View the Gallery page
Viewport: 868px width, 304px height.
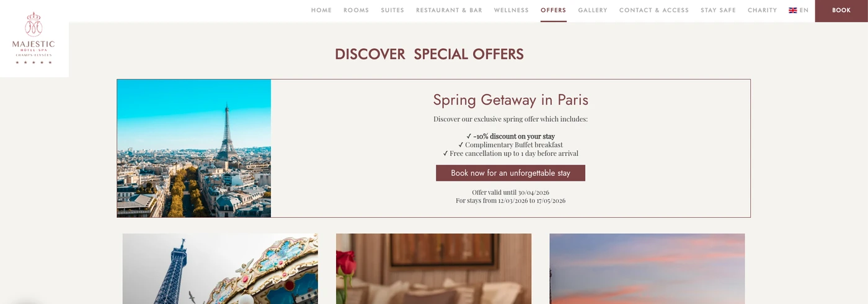click(593, 11)
